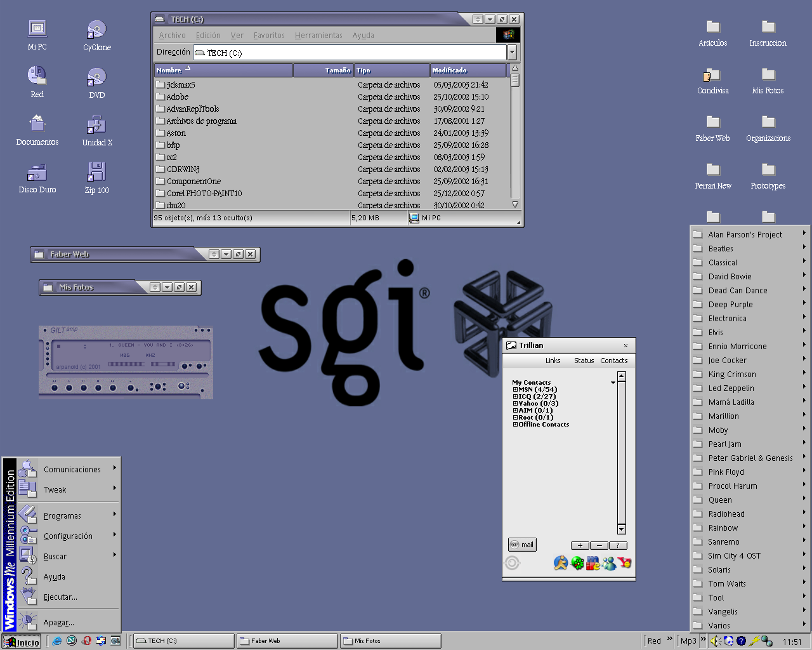Click the GILTamp volume slider bar
Screen dimensions: 812x650
tap(127, 364)
